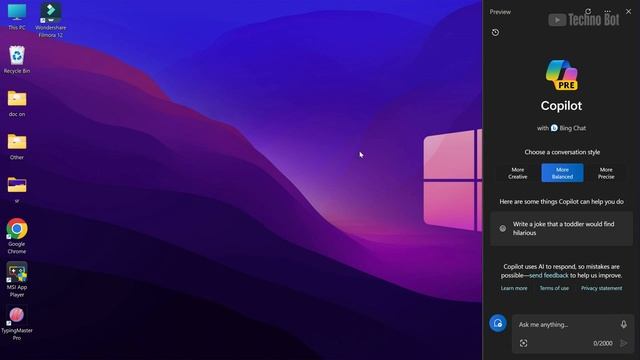Choose the toddler joke suggestion

tap(562, 229)
